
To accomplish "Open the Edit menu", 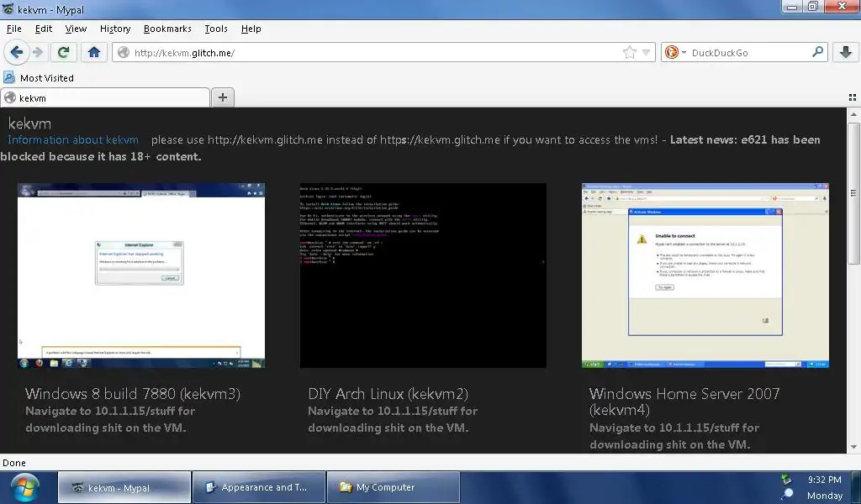I will (44, 29).
